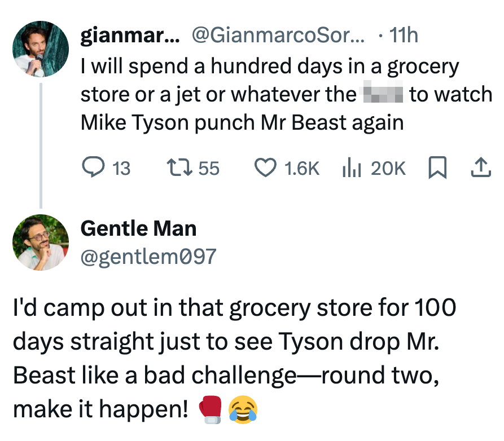
Task: Click the view analytics bar chart icon
Action: tap(352, 167)
